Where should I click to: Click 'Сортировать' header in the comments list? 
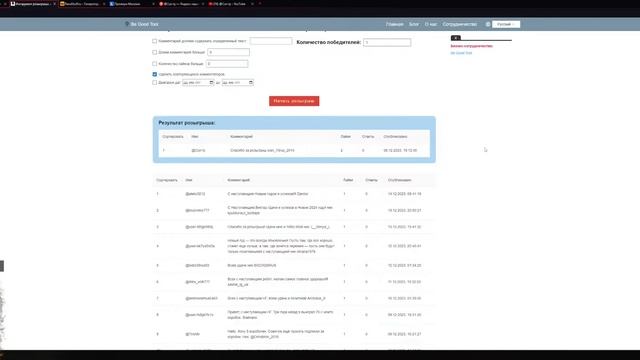[x=167, y=180]
